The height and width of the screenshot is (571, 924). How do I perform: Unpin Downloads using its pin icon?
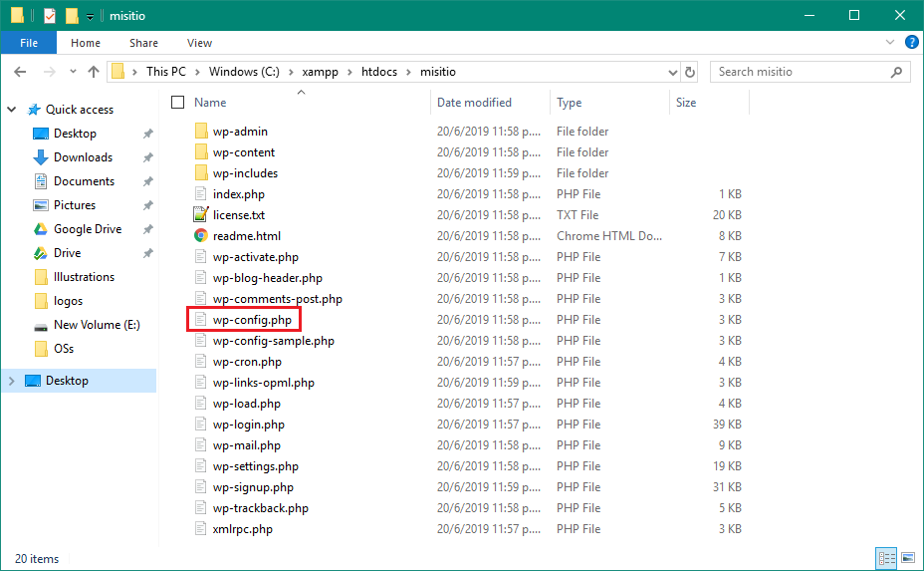click(x=148, y=157)
